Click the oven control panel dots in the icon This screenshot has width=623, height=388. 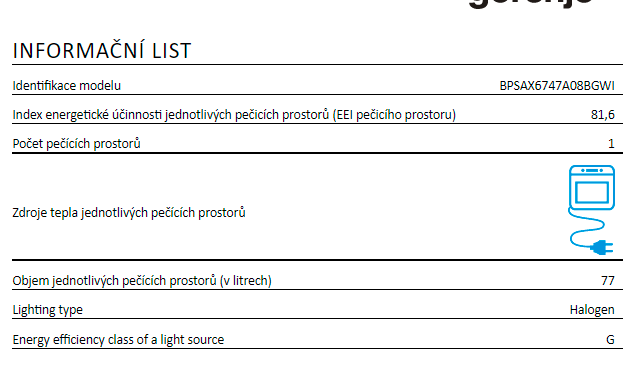tap(592, 170)
